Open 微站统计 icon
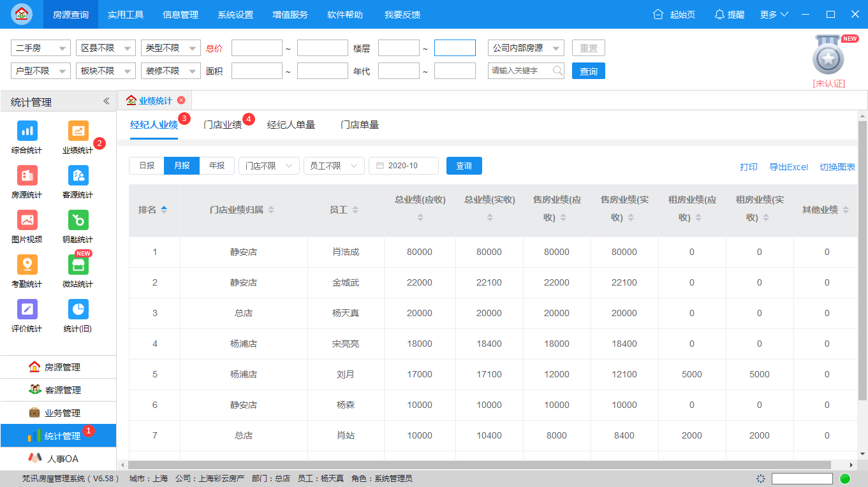 [x=78, y=265]
